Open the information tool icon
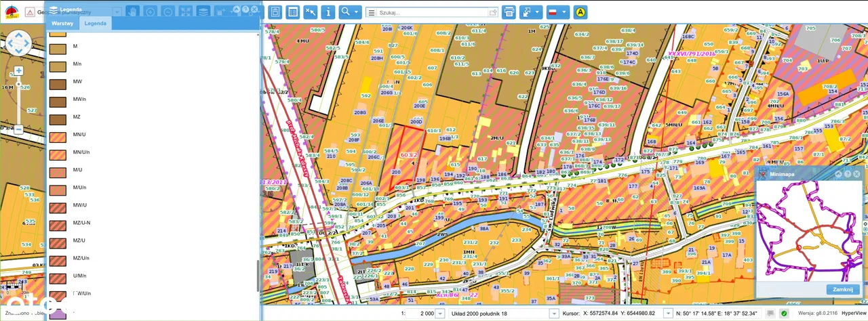 click(x=328, y=12)
